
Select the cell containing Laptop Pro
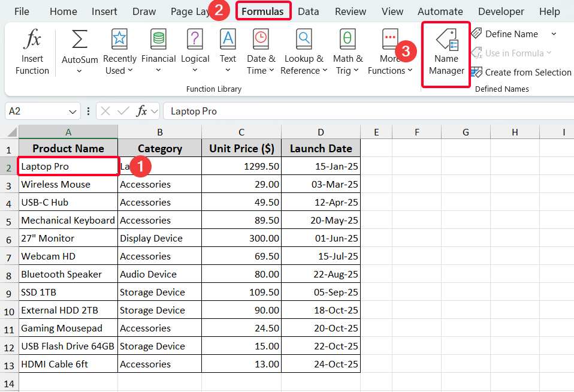click(x=68, y=166)
